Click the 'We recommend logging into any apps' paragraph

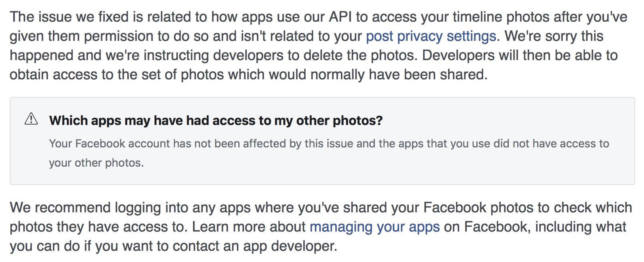coord(321,227)
